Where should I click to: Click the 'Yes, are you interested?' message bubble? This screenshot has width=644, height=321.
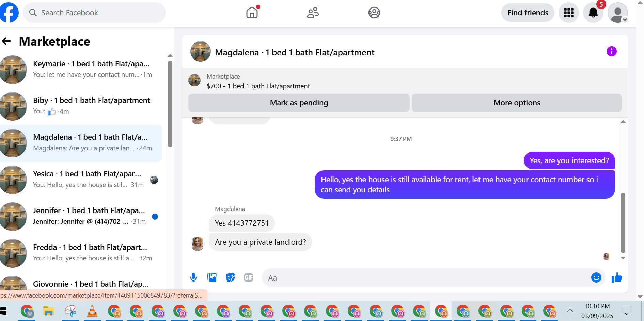[569, 160]
